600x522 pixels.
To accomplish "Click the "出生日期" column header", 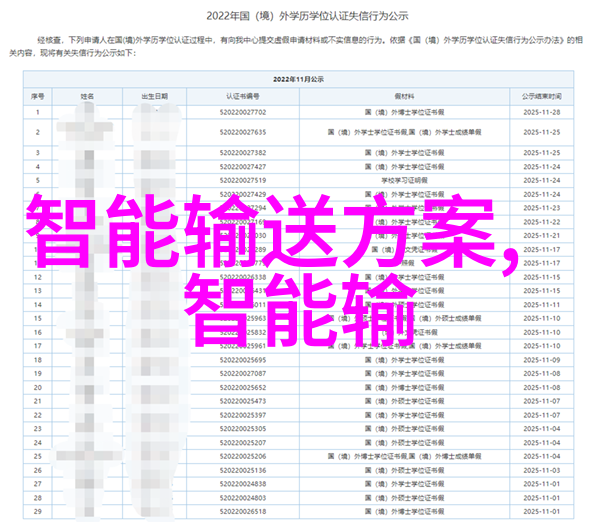I will click(155, 96).
